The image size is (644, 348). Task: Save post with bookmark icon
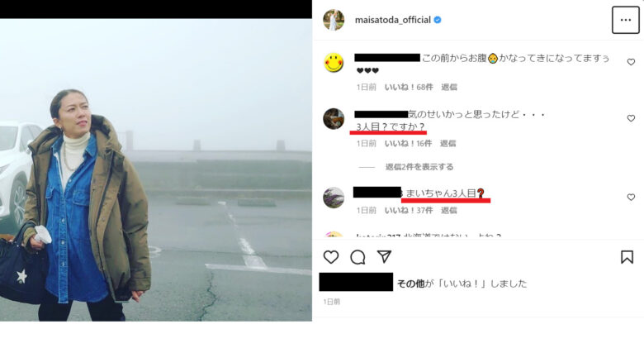[x=627, y=257]
